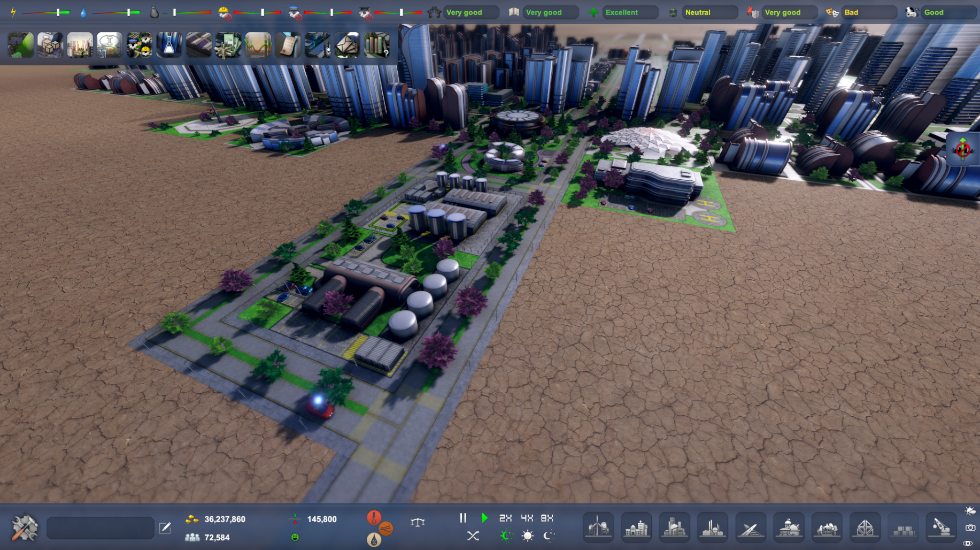Open the workers helmets panel icon
Image resolution: width=980 pixels, height=550 pixels.
[x=140, y=45]
